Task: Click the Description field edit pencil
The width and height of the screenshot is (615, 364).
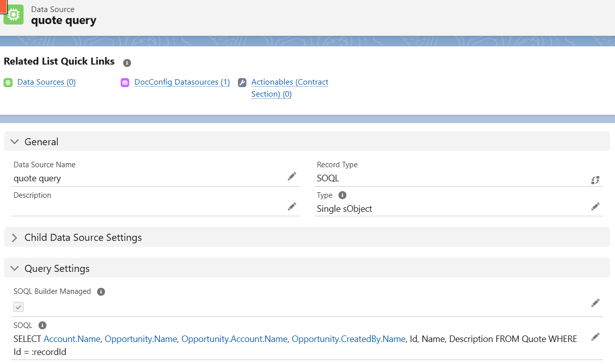Action: [291, 206]
